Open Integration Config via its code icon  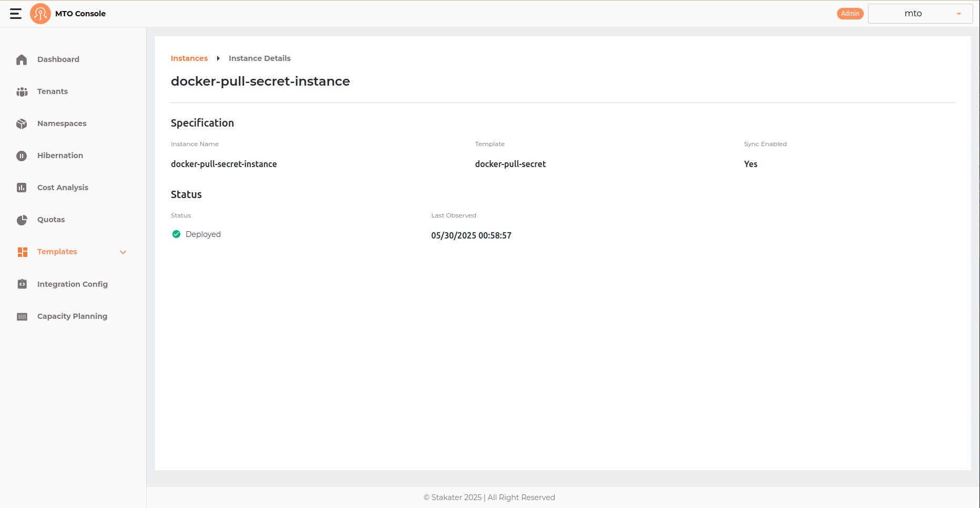click(21, 284)
